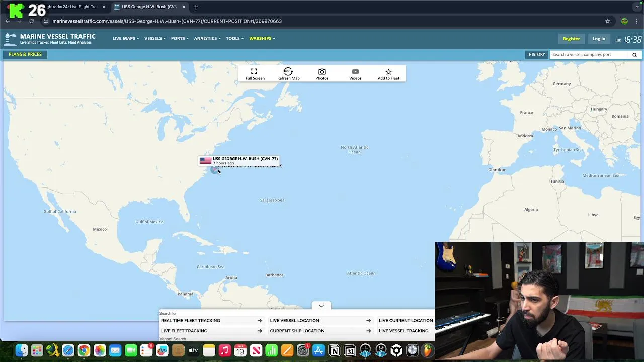The width and height of the screenshot is (644, 362).
Task: Click the vessel marker on the map
Action: [x=214, y=170]
